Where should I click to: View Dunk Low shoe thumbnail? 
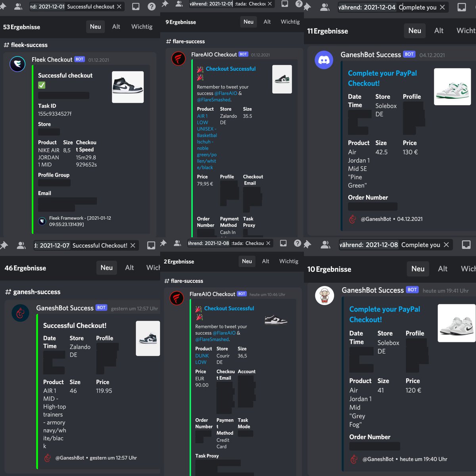[276, 320]
